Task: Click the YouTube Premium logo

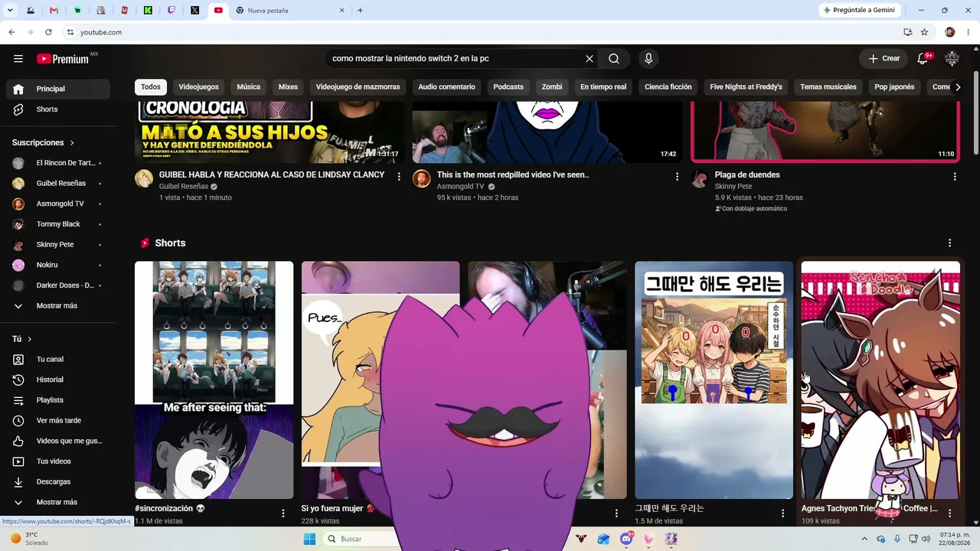Action: point(63,59)
